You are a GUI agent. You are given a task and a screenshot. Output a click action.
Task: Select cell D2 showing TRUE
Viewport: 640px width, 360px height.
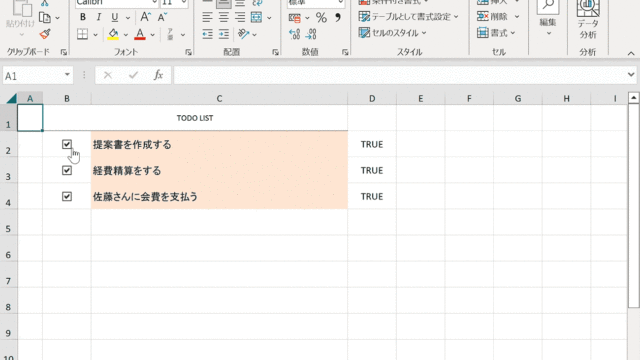tap(372, 144)
